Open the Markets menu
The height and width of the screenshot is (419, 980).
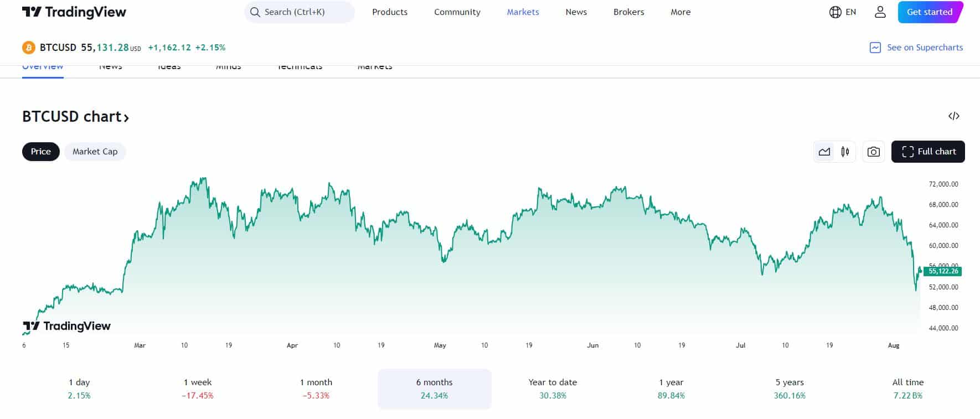point(523,12)
